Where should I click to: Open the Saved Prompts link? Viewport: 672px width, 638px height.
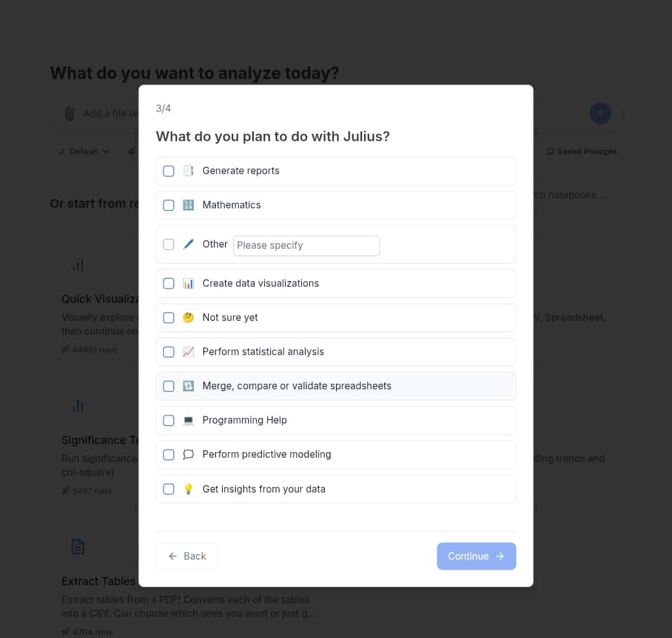582,152
